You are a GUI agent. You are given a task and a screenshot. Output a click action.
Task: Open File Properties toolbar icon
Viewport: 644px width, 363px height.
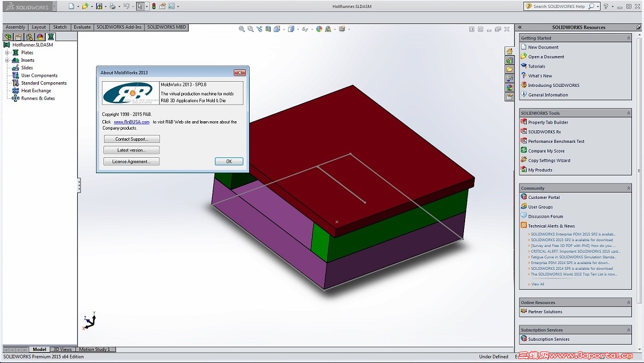pos(163,6)
